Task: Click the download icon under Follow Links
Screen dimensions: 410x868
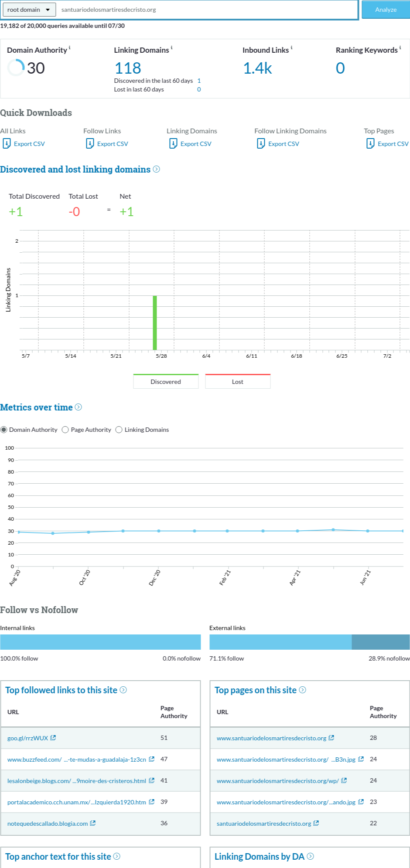Action: 90,143
